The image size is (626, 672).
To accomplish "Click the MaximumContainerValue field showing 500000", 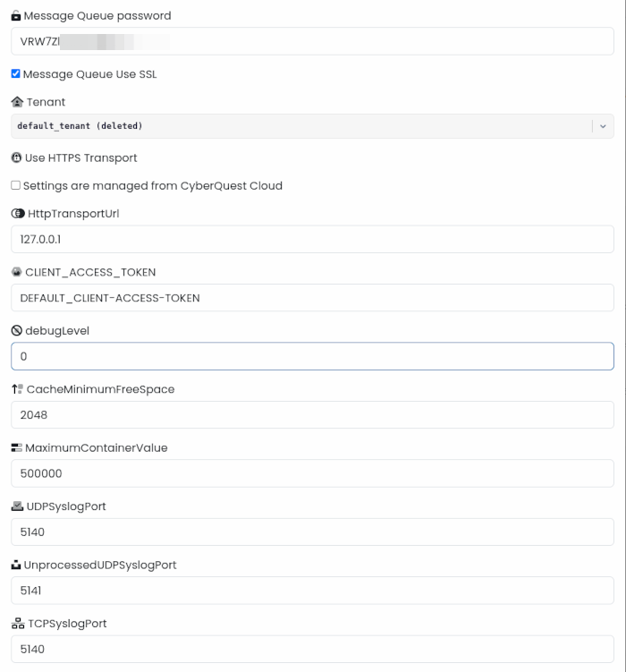I will click(313, 473).
